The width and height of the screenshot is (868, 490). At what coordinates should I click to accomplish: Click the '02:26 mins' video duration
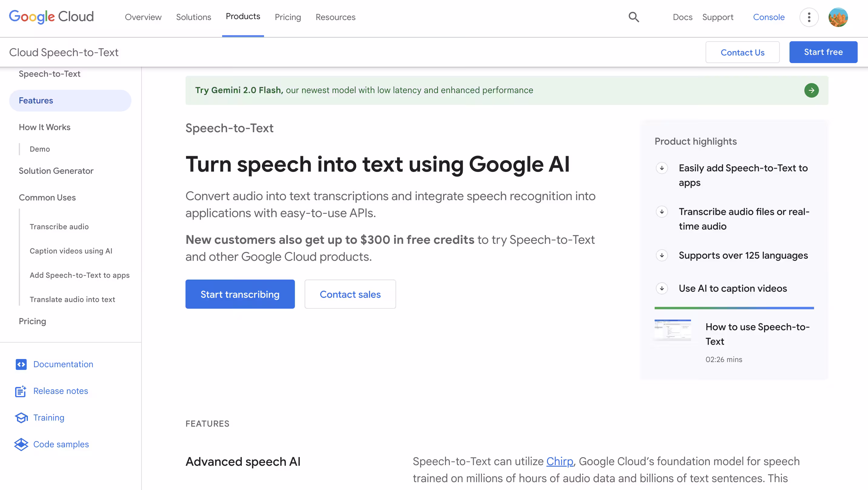click(724, 360)
